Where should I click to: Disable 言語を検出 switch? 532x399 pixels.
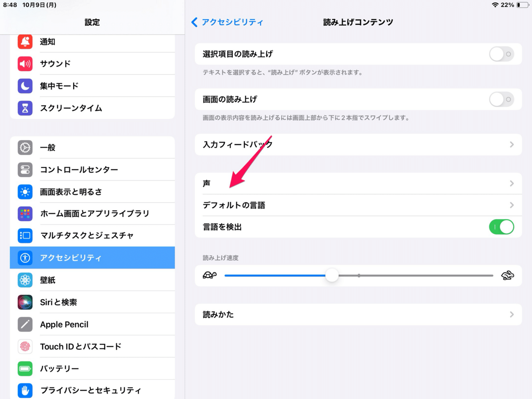point(502,227)
